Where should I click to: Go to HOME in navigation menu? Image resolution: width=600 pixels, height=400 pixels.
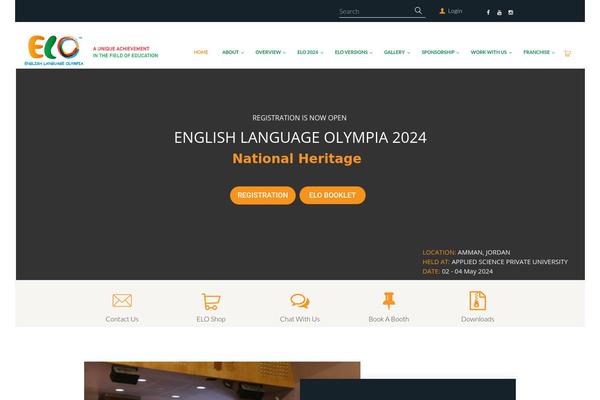coord(201,52)
